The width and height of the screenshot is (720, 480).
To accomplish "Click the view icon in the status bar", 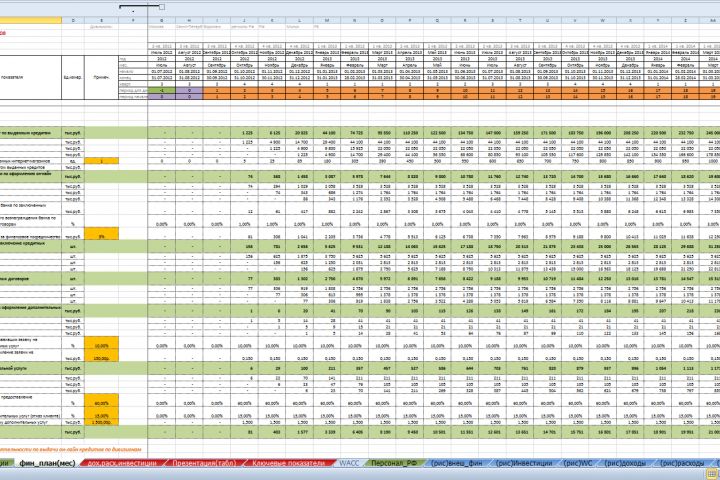I will (x=712, y=474).
